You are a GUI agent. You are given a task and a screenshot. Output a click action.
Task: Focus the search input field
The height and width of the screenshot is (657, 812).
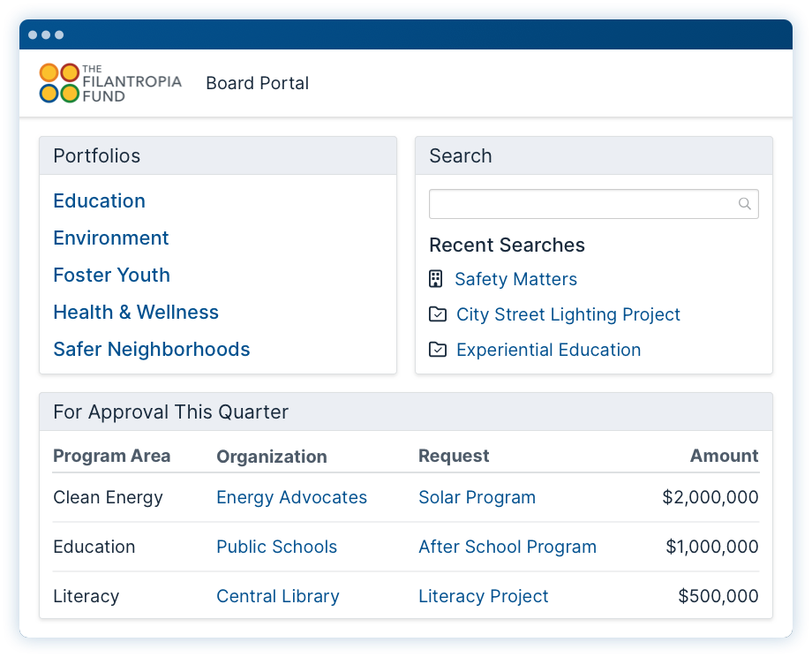[x=593, y=204]
